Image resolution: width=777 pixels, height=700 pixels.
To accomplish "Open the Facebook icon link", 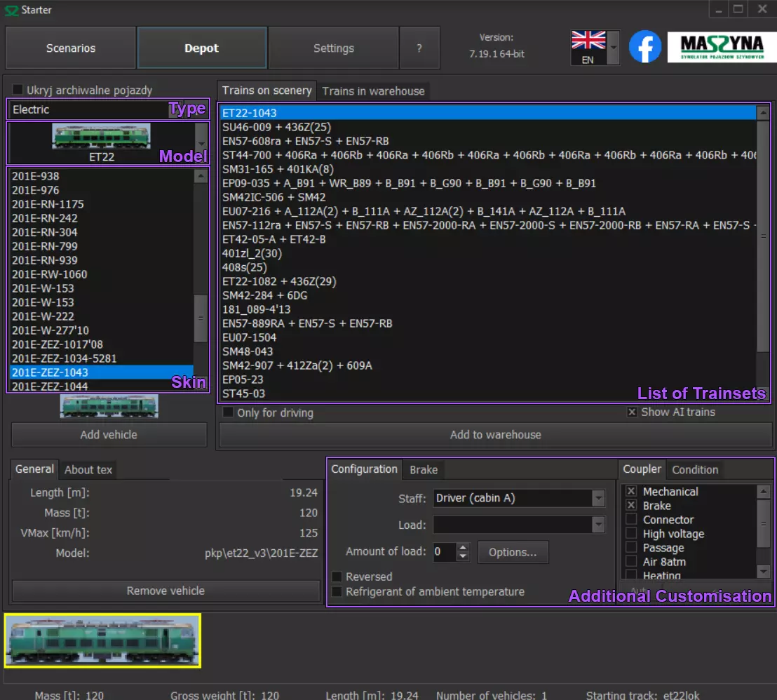I will (645, 48).
